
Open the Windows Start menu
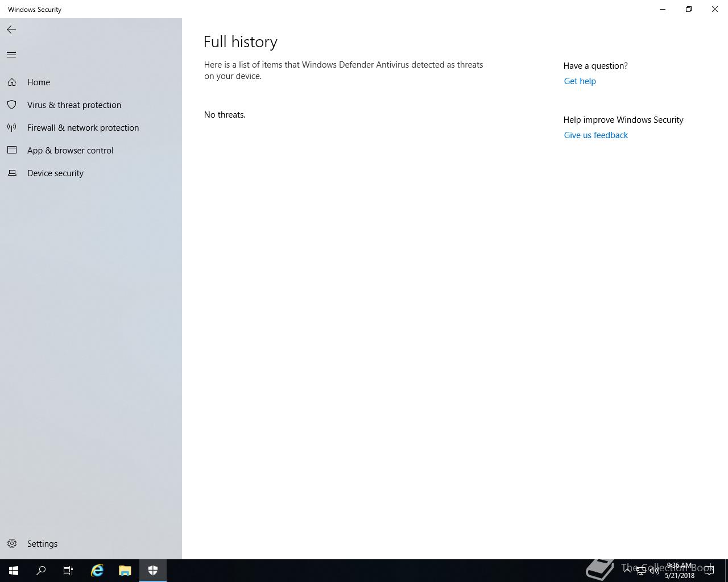pos(14,571)
